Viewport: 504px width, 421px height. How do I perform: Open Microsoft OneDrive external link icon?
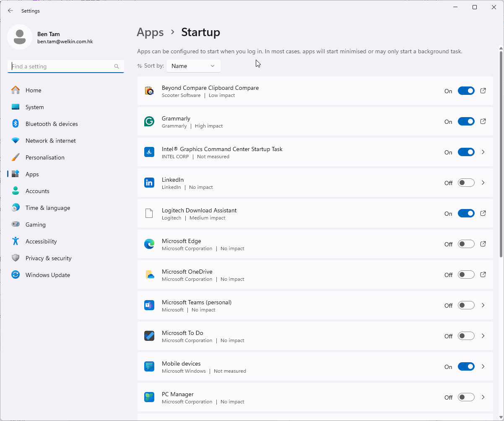tap(483, 275)
